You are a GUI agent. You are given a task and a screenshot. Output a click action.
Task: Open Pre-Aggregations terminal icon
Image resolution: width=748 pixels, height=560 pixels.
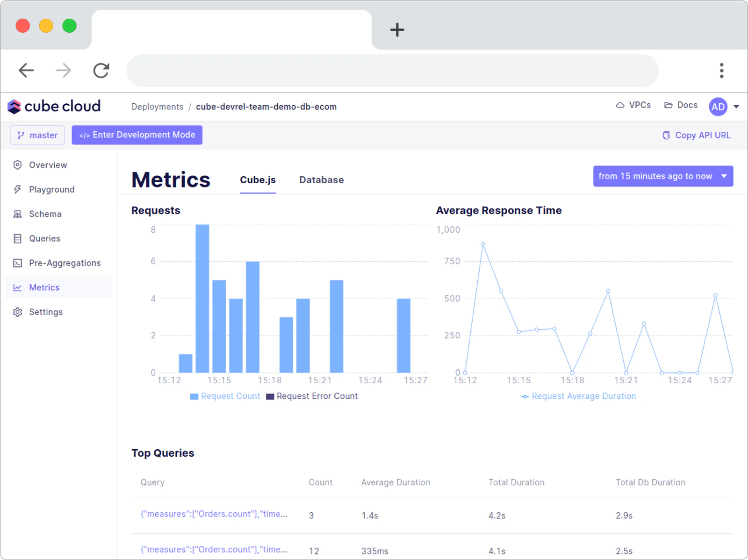point(18,263)
